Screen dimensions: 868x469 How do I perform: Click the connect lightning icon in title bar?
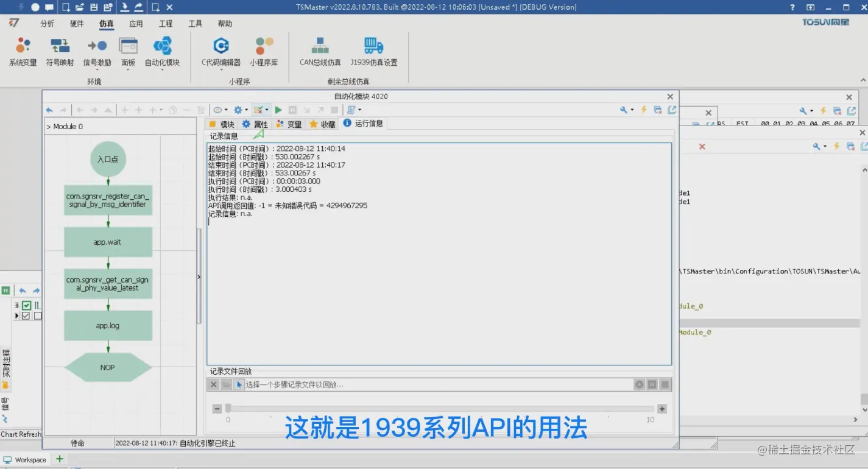point(22,7)
